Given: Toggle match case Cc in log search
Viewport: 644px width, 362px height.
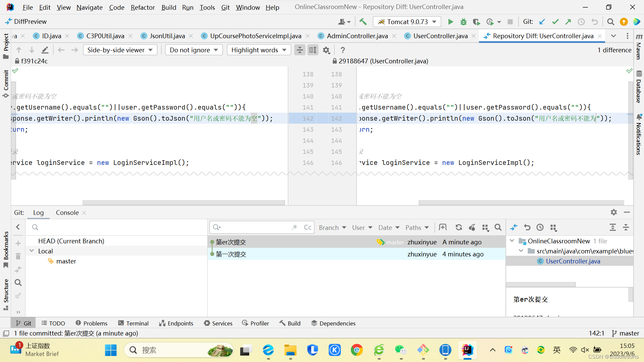Looking at the screenshot, I should pos(307,228).
